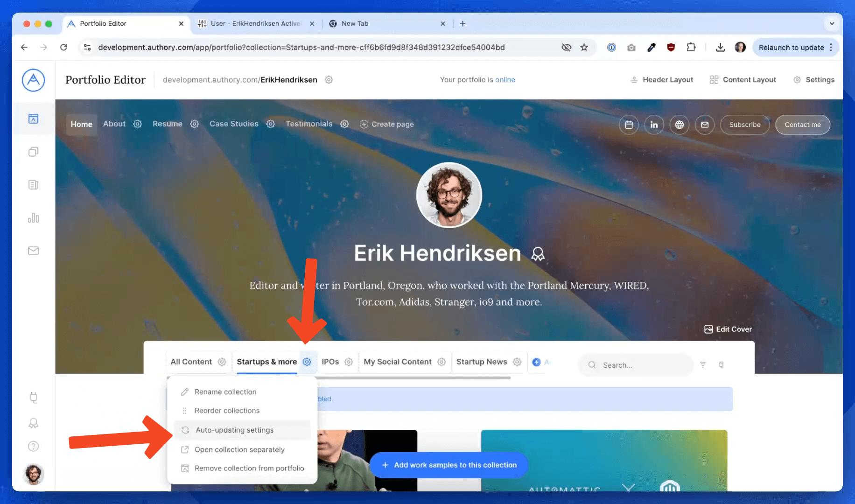Click the calendar icon in the header
Viewport: 855px width, 504px height.
click(x=629, y=125)
